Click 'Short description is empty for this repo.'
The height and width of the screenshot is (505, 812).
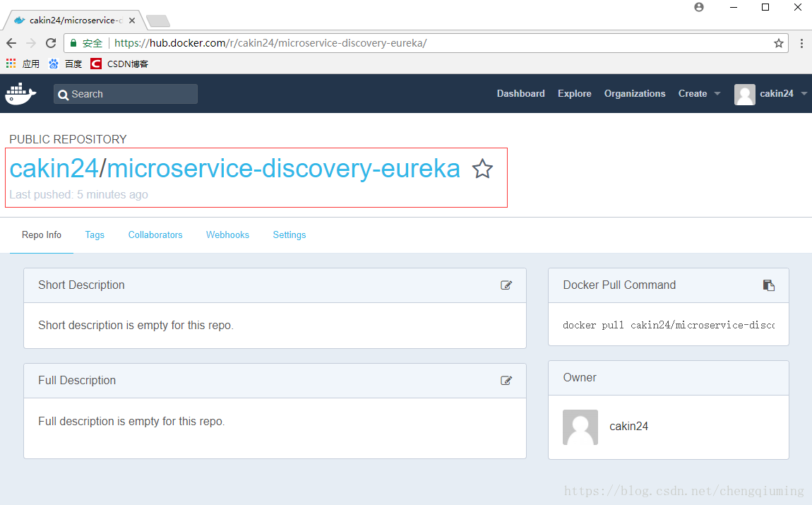136,326
